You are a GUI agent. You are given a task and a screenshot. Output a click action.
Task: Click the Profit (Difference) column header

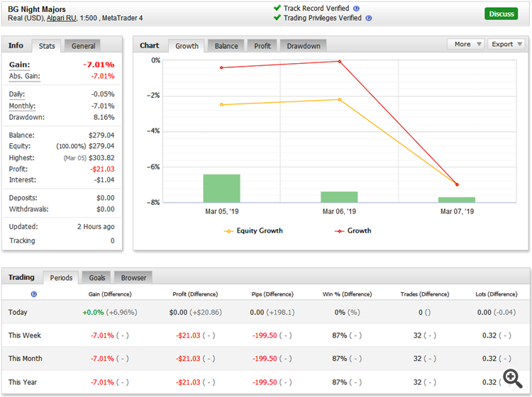coord(195,294)
